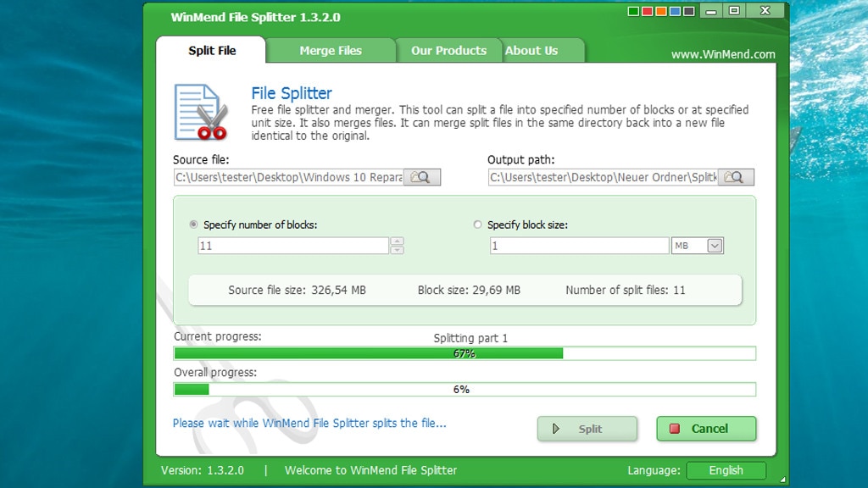This screenshot has height=488, width=868.
Task: Click the block size value field showing 1
Action: click(x=579, y=246)
